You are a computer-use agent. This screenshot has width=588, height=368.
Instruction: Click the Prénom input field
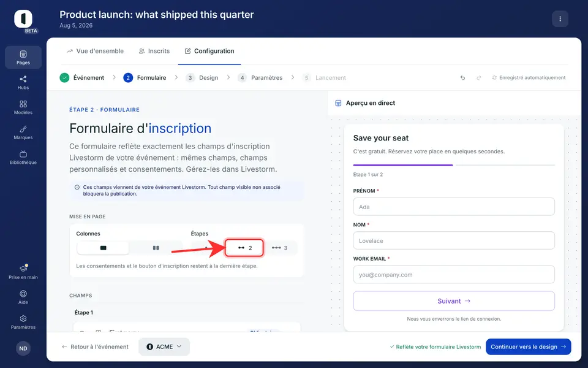coord(454,207)
